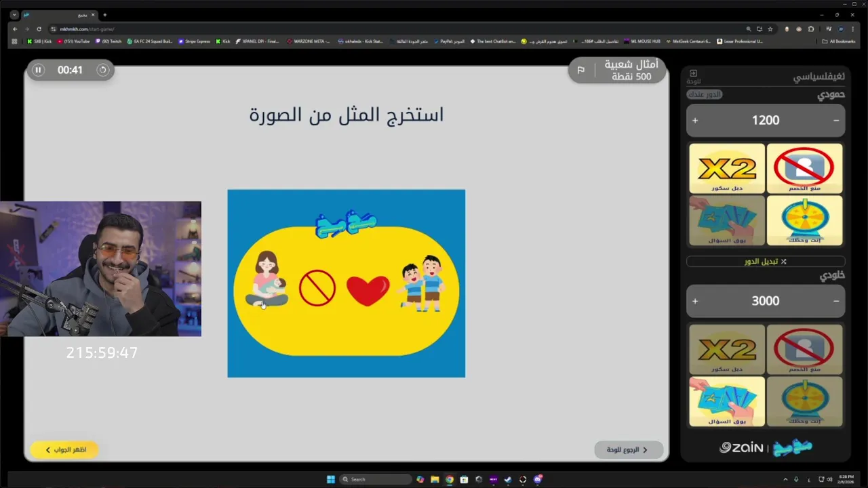Open the Twitch bookmark
868x488 pixels.
[x=108, y=41]
